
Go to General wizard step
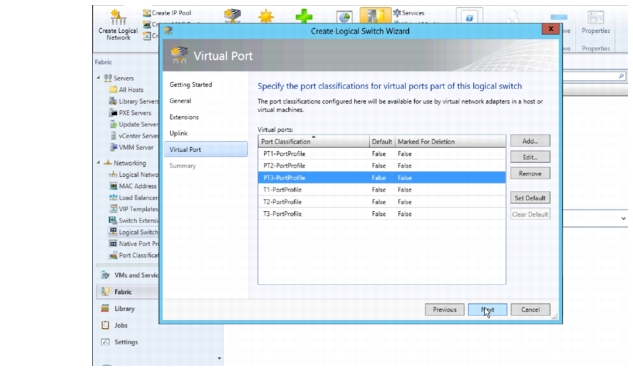pos(180,101)
